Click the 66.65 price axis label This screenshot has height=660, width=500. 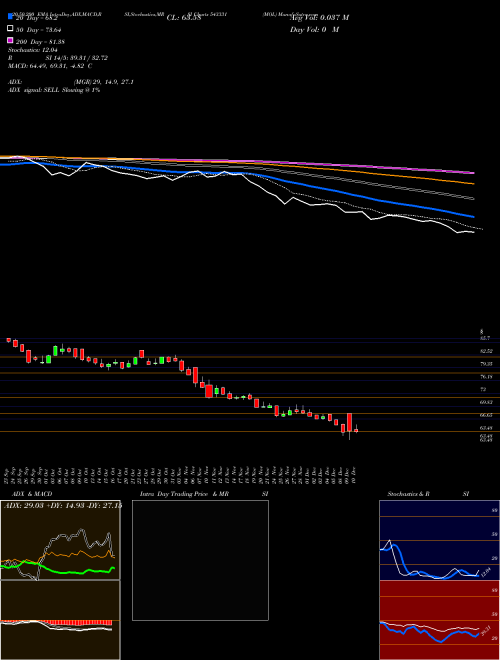click(487, 415)
